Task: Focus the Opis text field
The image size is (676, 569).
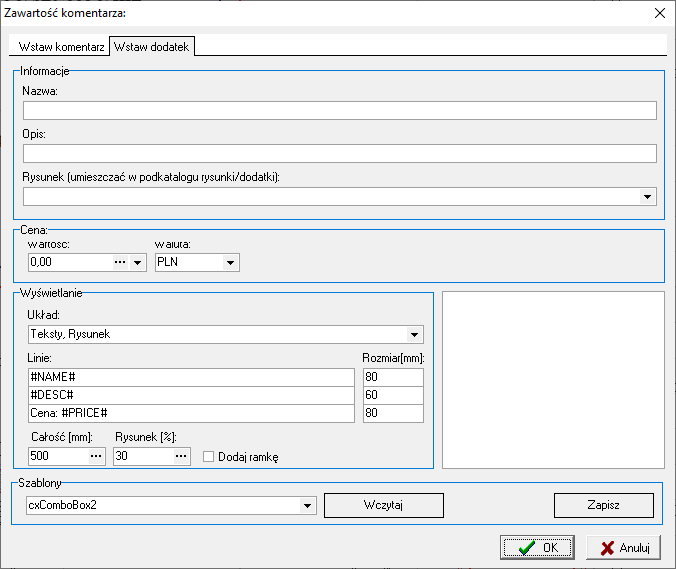Action: pyautogui.click(x=338, y=153)
